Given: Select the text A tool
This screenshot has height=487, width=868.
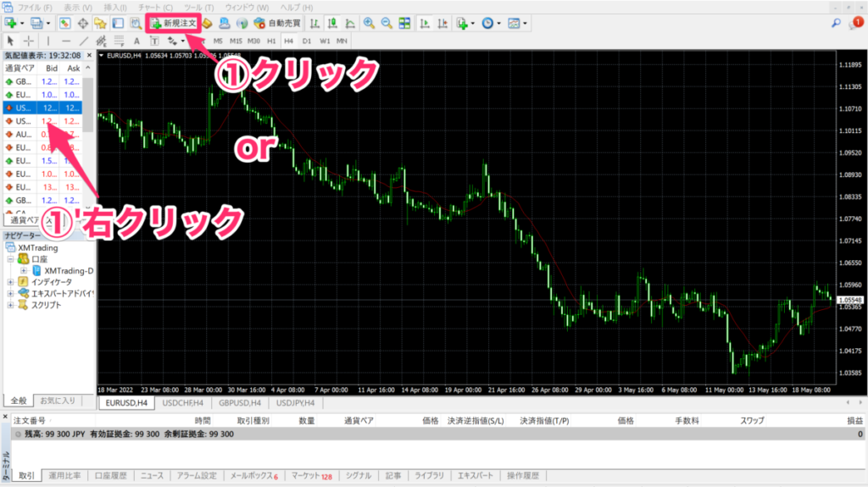Looking at the screenshot, I should coord(136,41).
